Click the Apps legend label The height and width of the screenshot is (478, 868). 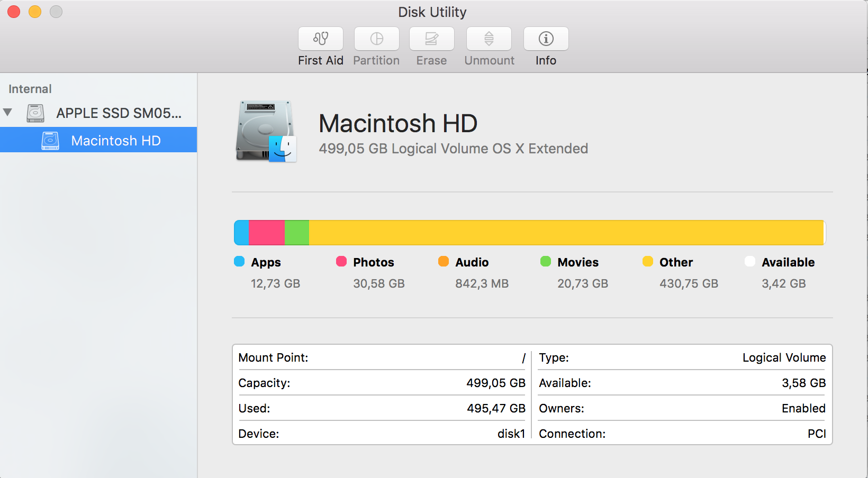[x=266, y=263]
